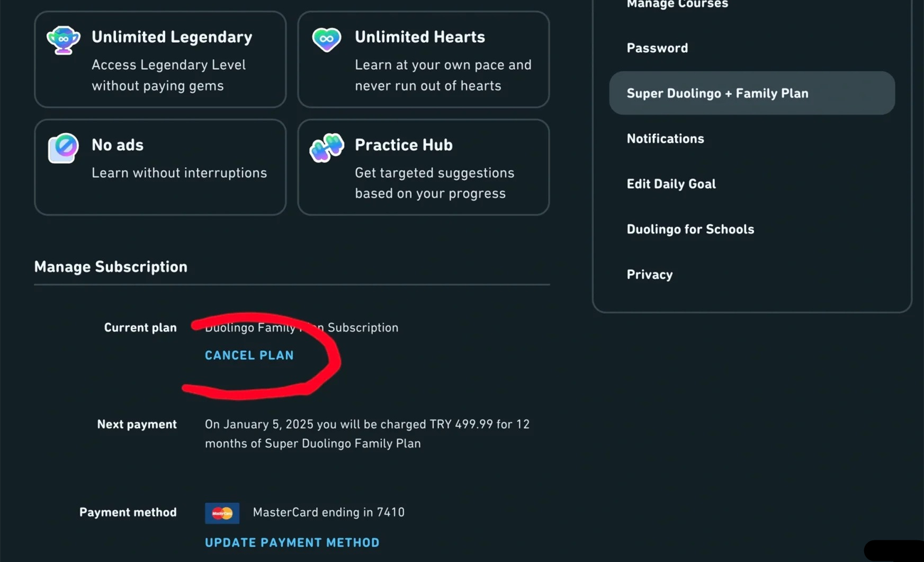Select Super Duolingo + Family Plan in sidebar

click(717, 93)
